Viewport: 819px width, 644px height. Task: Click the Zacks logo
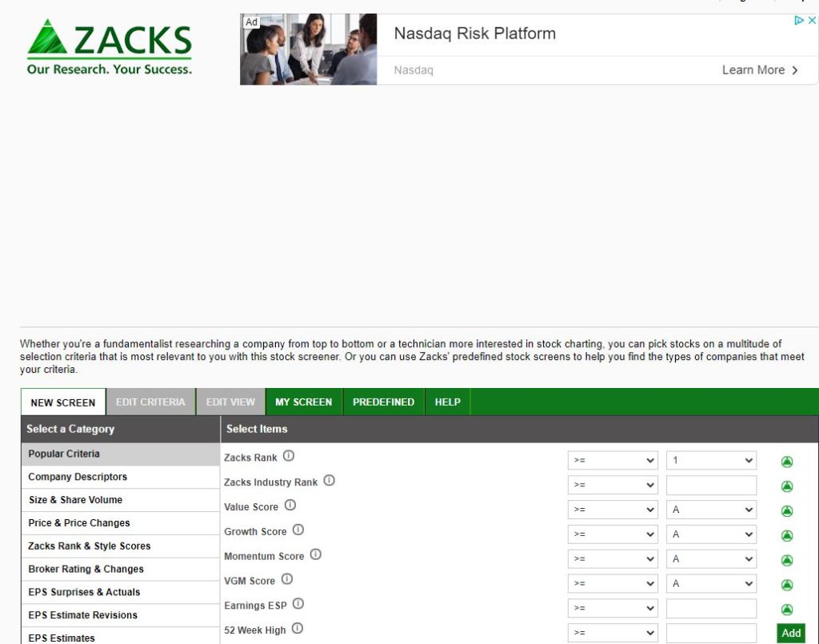110,48
